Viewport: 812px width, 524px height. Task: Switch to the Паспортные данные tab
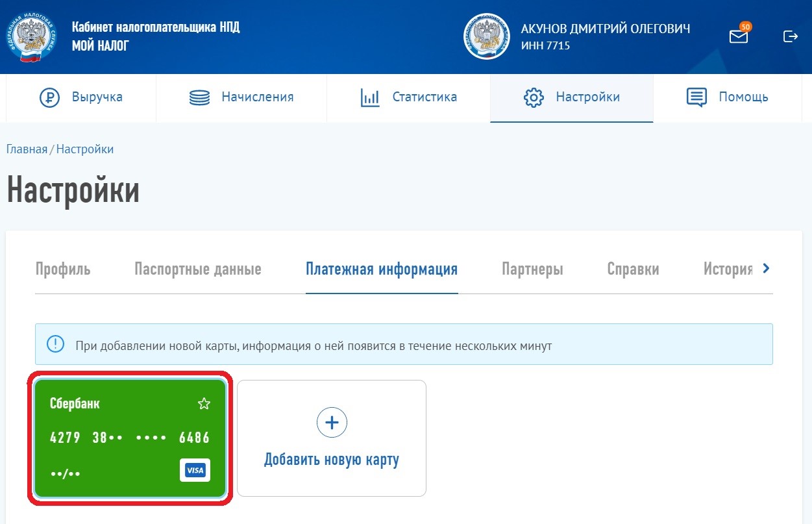coord(198,269)
